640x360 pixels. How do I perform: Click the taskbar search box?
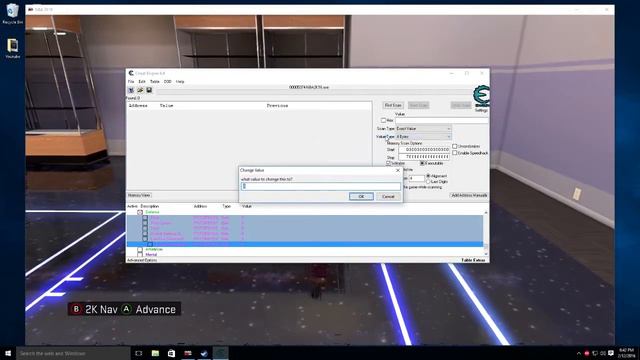[x=73, y=353]
